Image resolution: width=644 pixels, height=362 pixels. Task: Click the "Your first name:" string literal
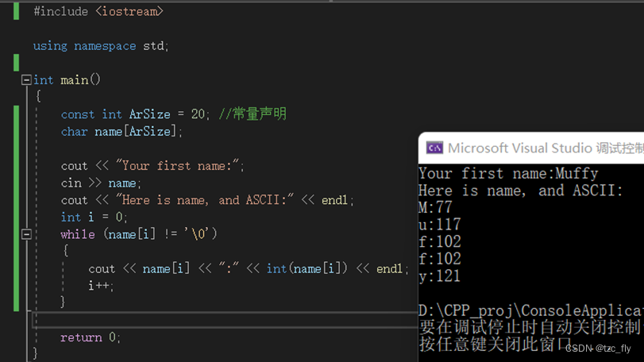click(177, 166)
